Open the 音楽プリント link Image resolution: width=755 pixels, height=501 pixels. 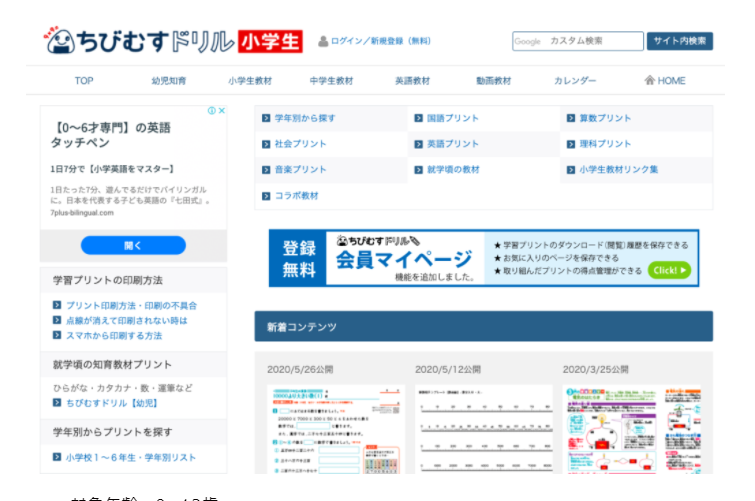click(300, 170)
